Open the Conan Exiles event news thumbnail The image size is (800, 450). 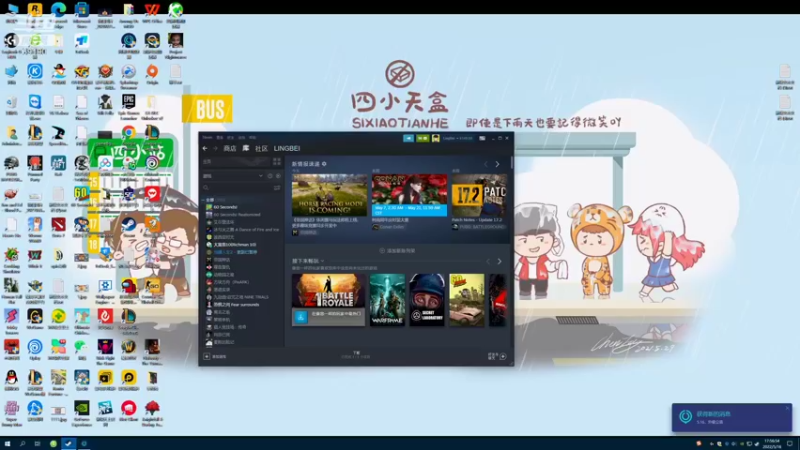409,195
